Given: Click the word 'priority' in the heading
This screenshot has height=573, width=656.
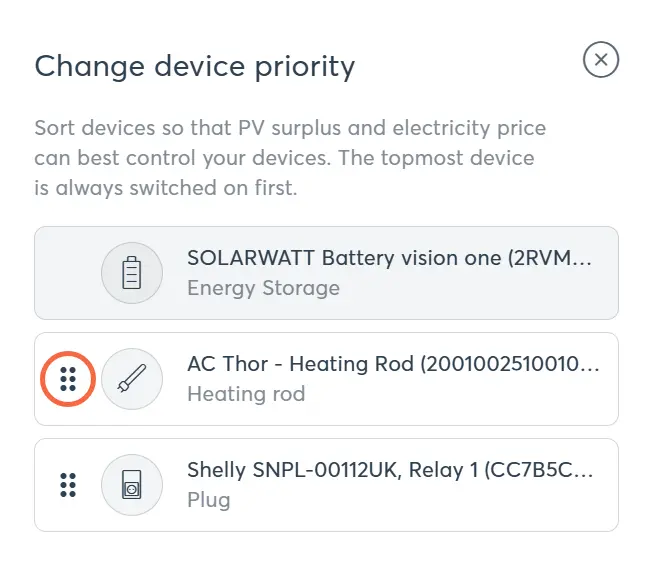Looking at the screenshot, I should (x=307, y=67).
